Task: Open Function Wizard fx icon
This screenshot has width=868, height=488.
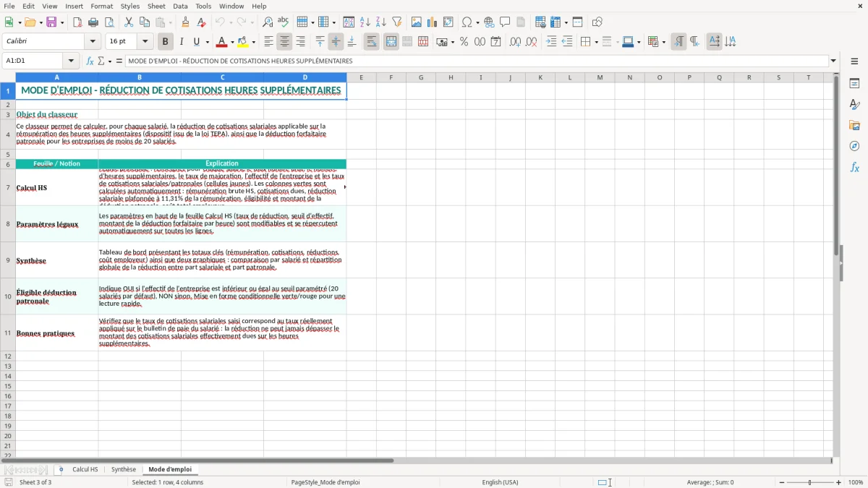Action: point(90,61)
